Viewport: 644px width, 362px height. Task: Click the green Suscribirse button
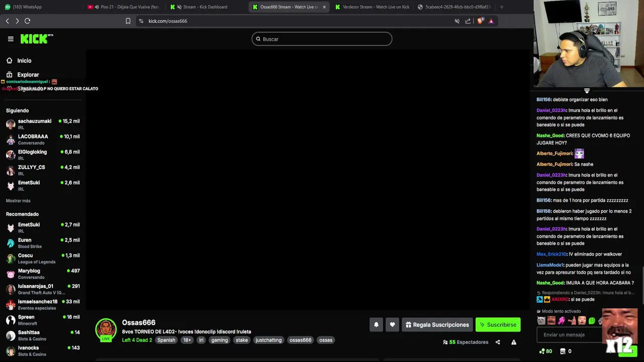point(498,325)
